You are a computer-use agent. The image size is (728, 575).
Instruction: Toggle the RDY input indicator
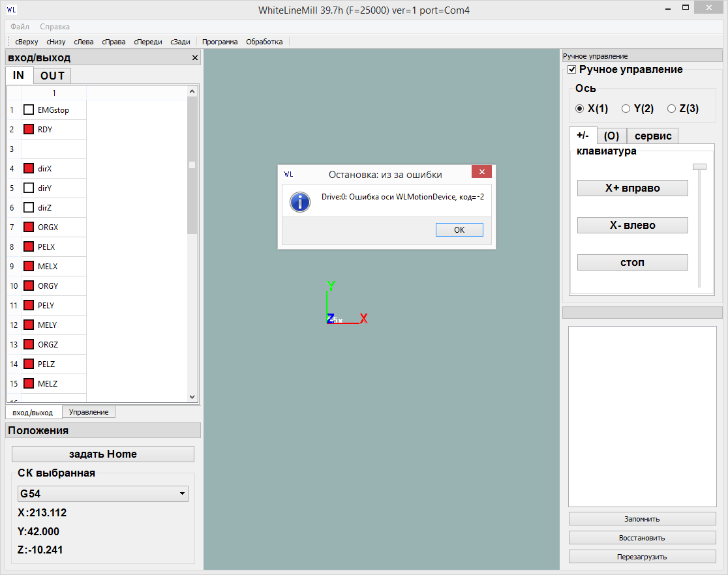pos(29,130)
